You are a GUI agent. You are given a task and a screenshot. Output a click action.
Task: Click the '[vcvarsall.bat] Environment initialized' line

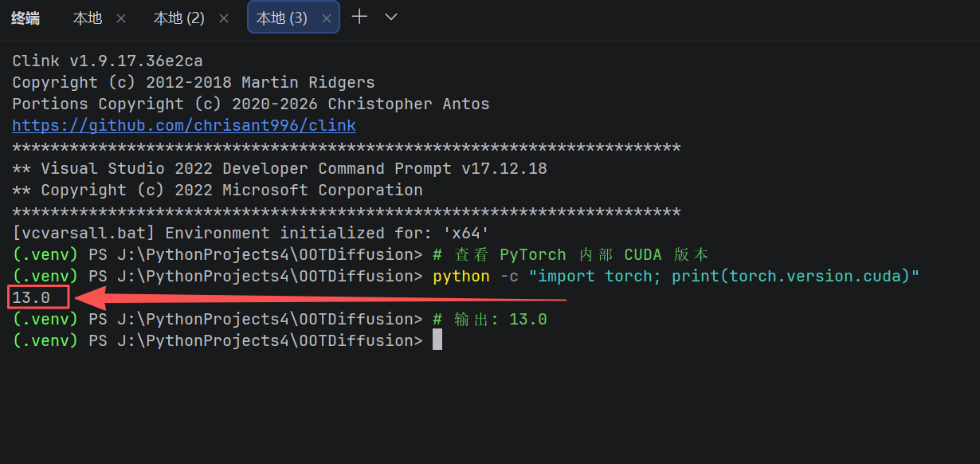click(x=250, y=233)
